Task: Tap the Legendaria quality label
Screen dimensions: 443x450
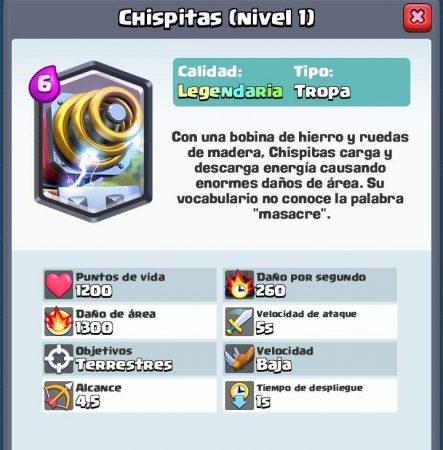Action: coord(230,91)
